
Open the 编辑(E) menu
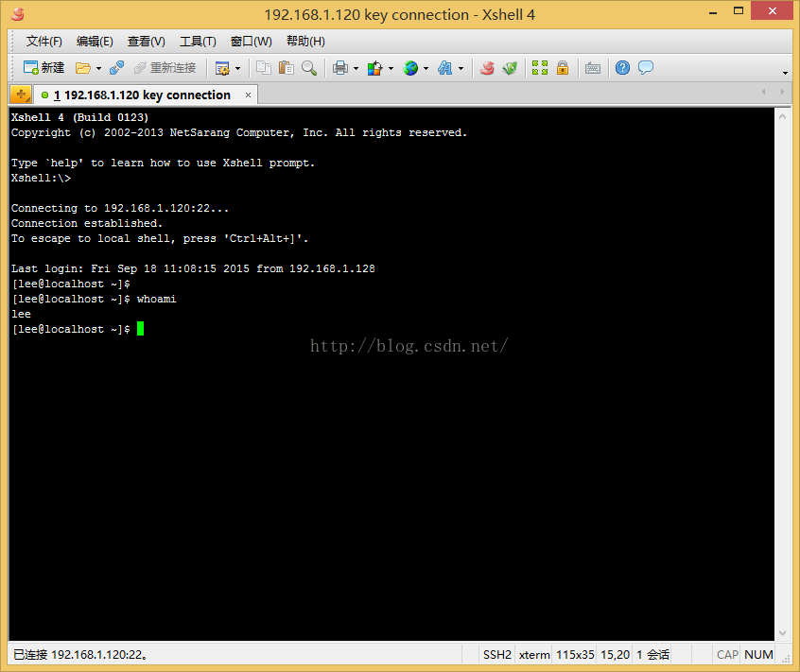coord(95,42)
